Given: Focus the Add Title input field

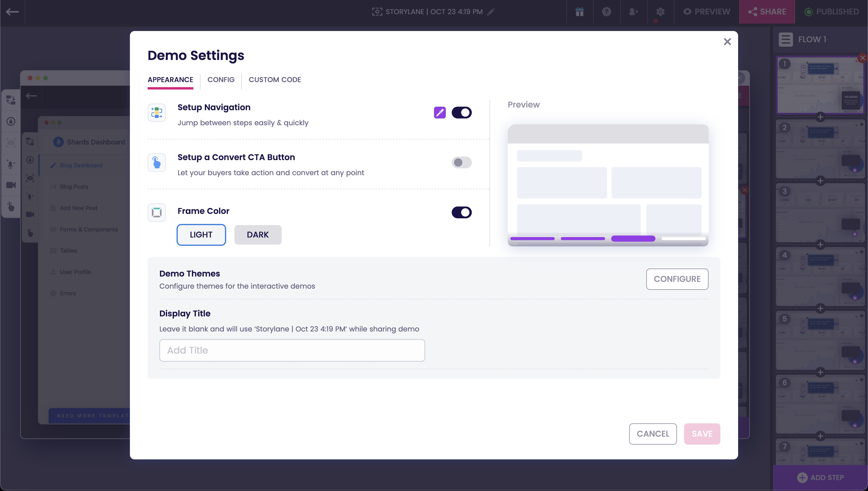Looking at the screenshot, I should (292, 350).
